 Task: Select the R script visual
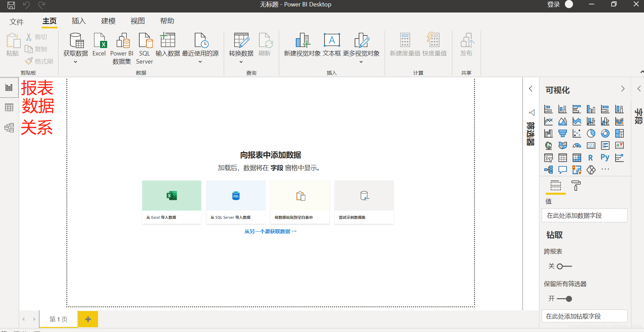(x=591, y=158)
